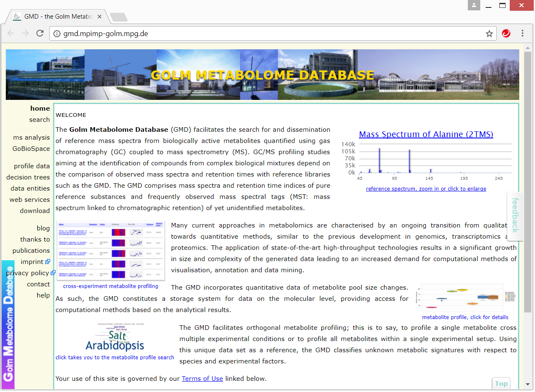Click the browser forward arrow
The image size is (535, 392).
(25, 33)
